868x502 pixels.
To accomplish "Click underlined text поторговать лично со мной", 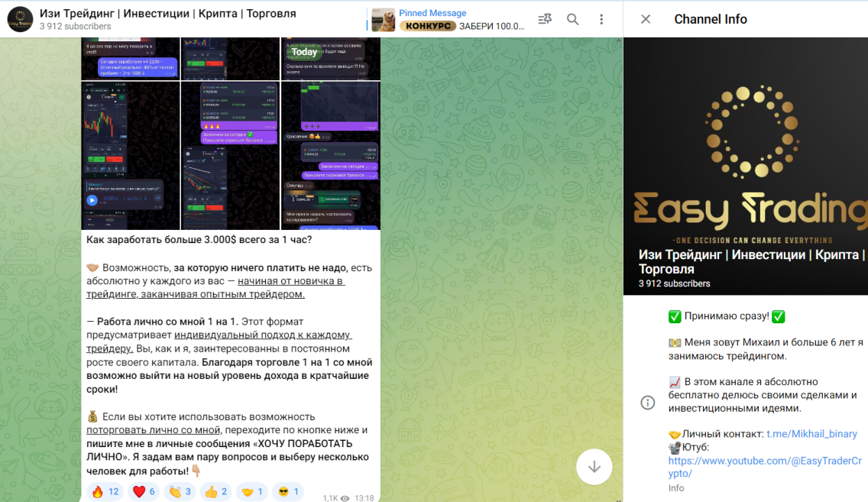I will click(154, 430).
